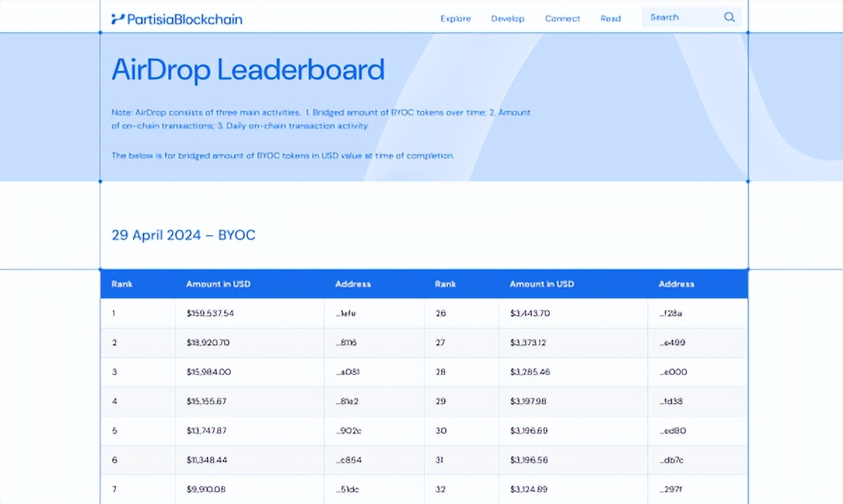Select the $3,285.46 amount cell

[573, 372]
